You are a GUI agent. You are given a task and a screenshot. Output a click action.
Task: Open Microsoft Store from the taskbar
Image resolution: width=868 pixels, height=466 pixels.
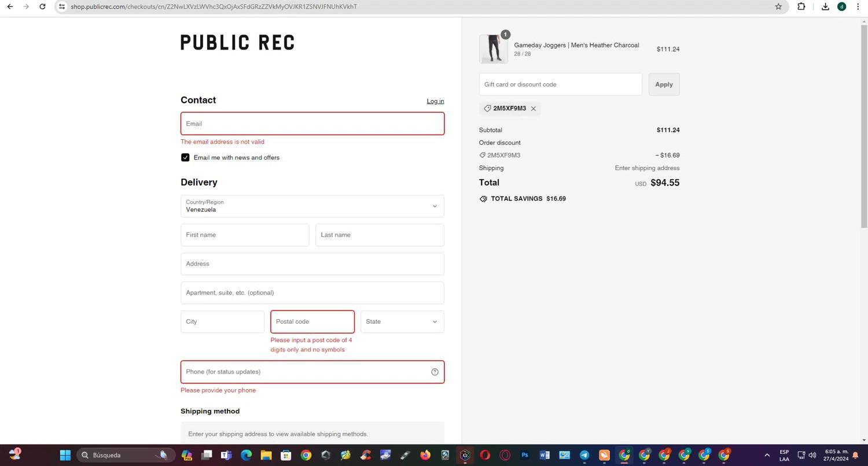tap(286, 455)
